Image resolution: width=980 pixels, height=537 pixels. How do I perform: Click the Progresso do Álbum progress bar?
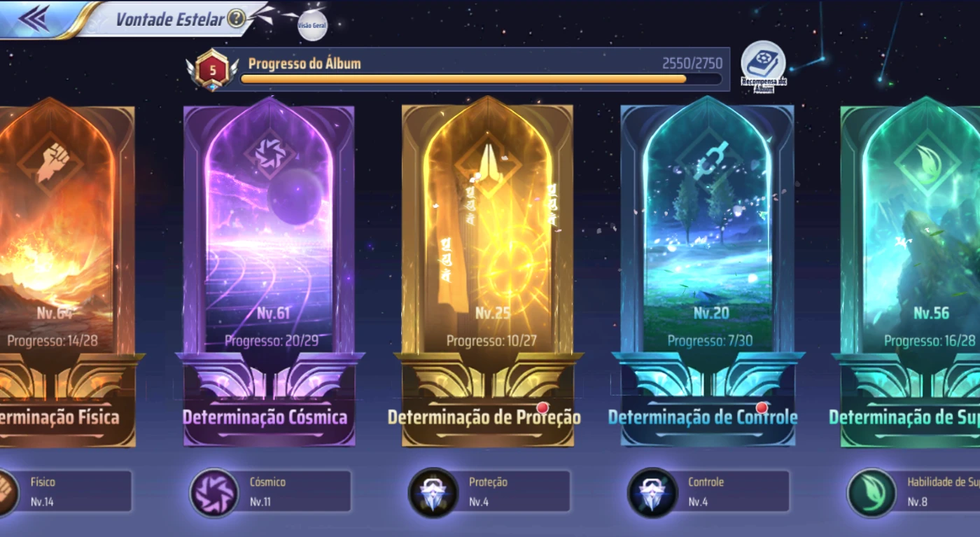pos(480,79)
